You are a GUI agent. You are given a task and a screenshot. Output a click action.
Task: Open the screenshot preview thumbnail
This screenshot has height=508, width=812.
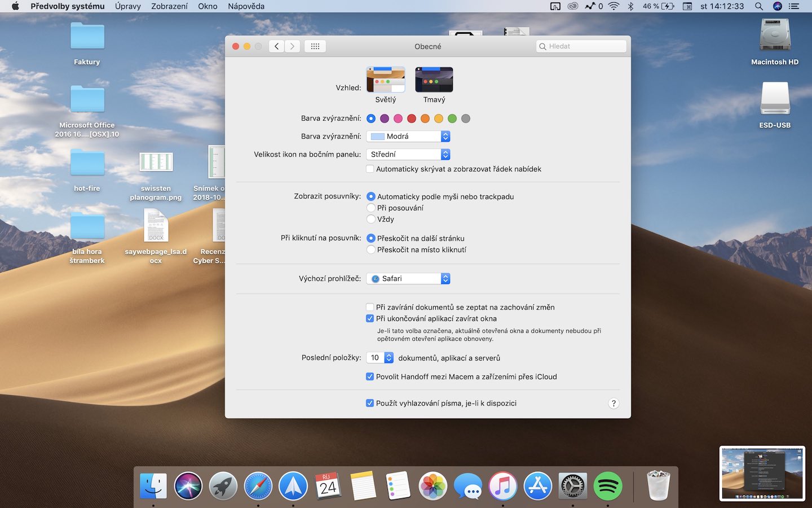tap(762, 473)
